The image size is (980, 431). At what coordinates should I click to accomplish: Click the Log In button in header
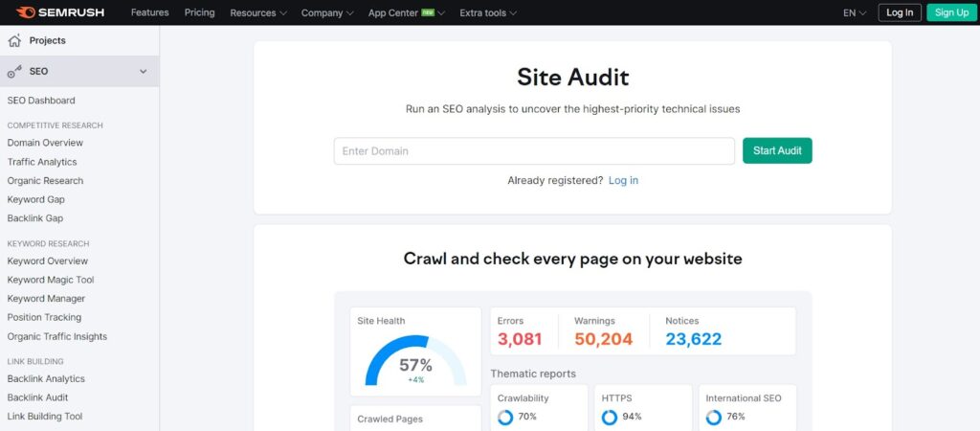[900, 12]
